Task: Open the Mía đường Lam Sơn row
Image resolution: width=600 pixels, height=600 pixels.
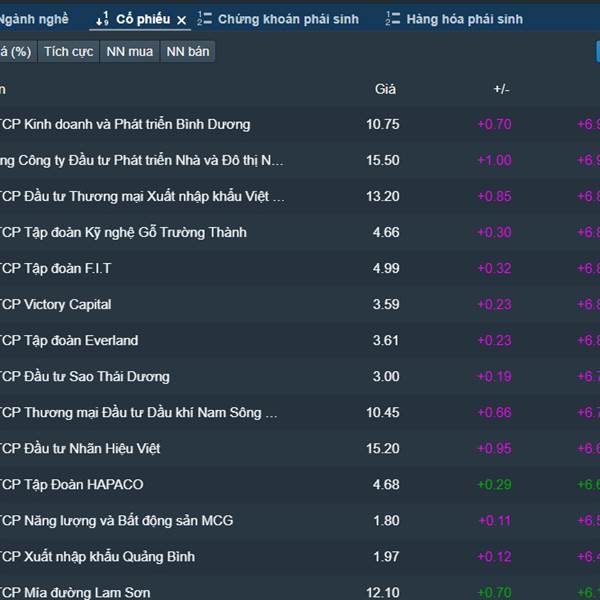Action: click(300, 589)
